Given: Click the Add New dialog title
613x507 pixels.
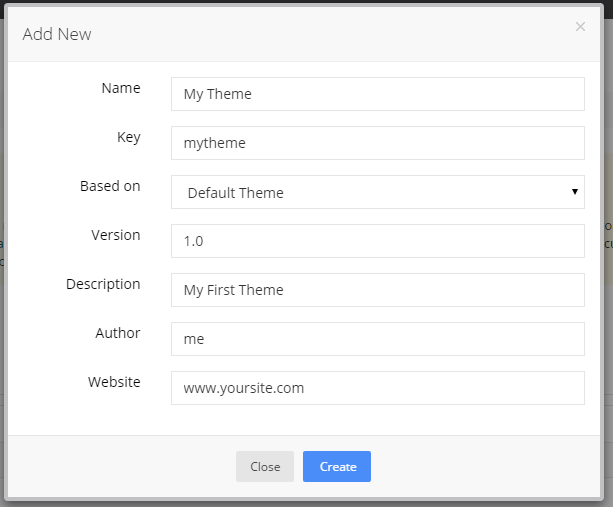Looking at the screenshot, I should click(x=57, y=34).
